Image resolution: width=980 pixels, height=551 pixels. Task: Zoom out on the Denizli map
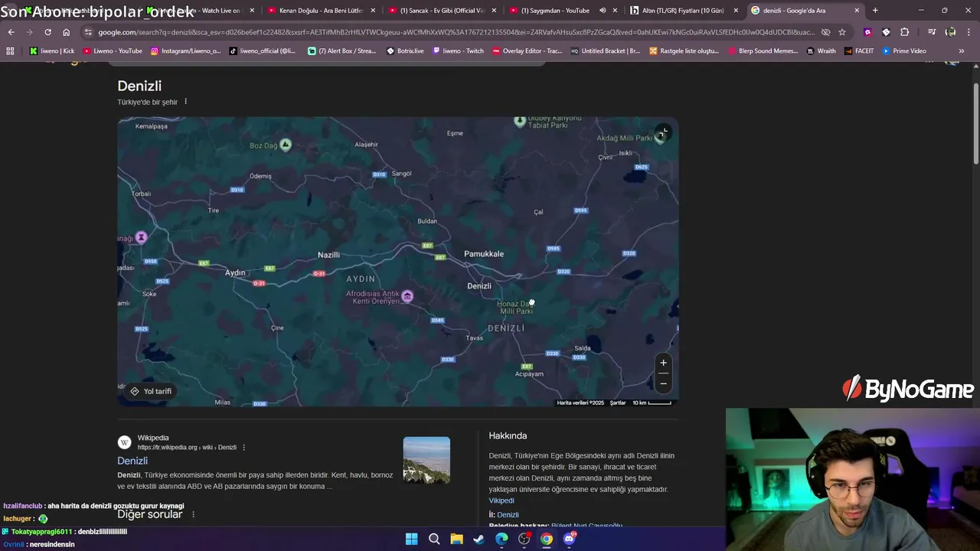click(663, 383)
